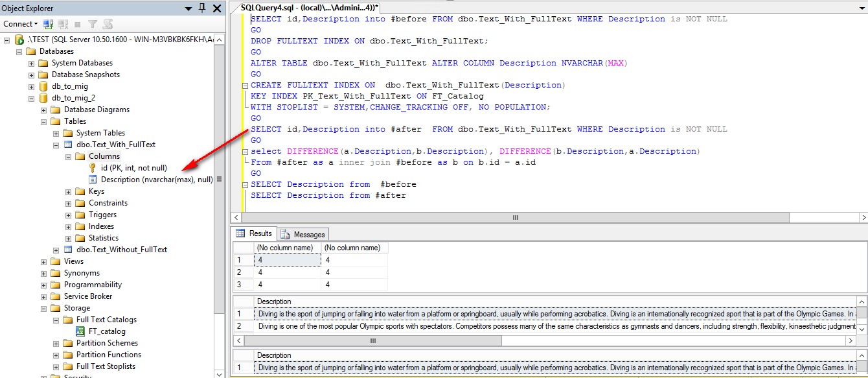Click the Storage folder icon
868x378 pixels.
[56, 308]
